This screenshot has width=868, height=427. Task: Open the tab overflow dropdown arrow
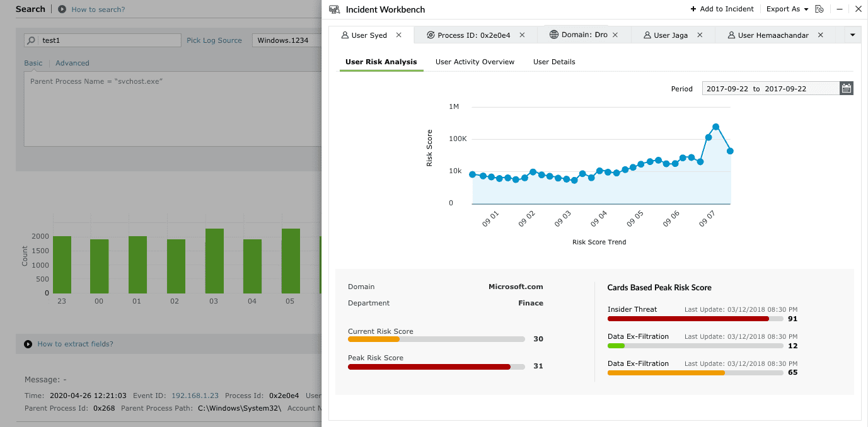pyautogui.click(x=852, y=35)
